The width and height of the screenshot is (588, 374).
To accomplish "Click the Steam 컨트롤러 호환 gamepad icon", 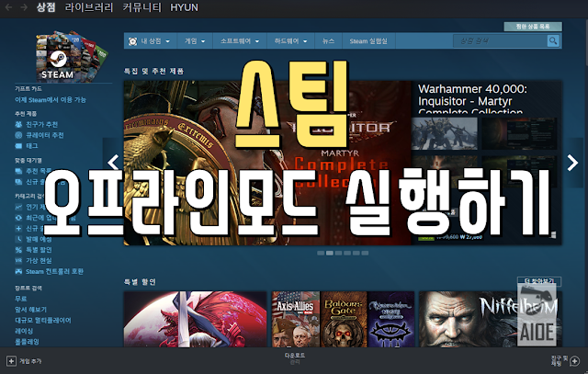I will pos(18,271).
